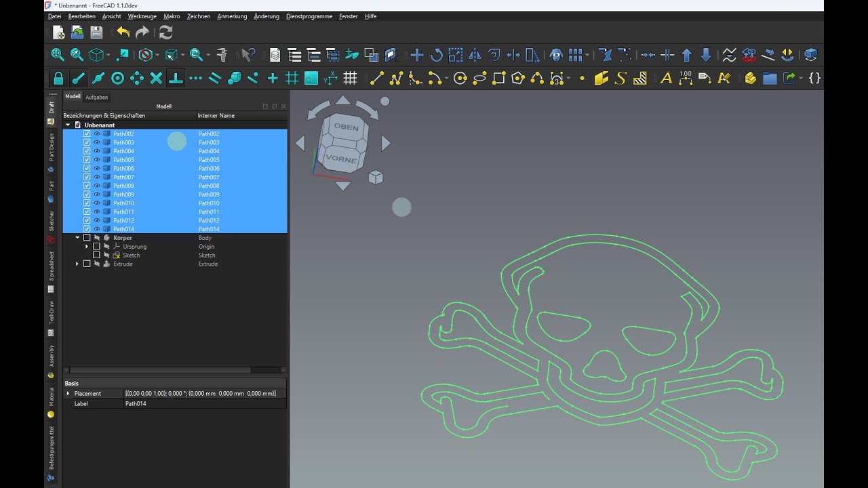Image resolution: width=868 pixels, height=488 pixels.
Task: Expand the Ursprung tree node
Action: (x=87, y=247)
